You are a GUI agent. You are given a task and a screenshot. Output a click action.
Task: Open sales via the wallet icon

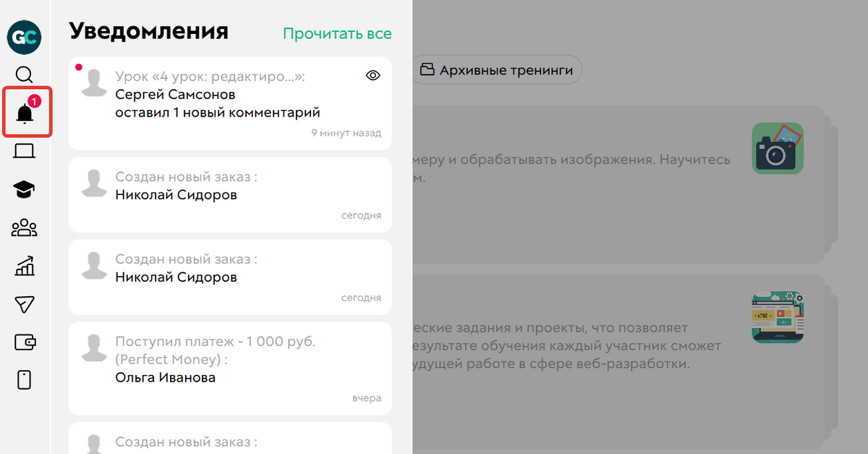(x=24, y=342)
